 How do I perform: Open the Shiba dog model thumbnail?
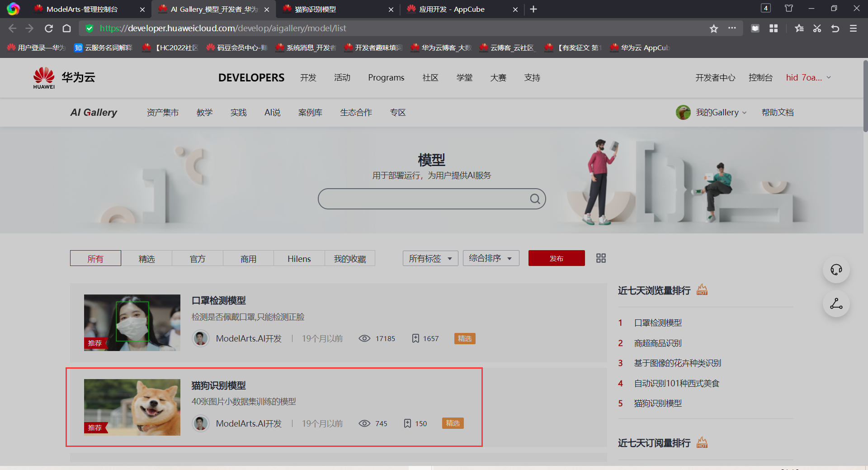(x=132, y=407)
